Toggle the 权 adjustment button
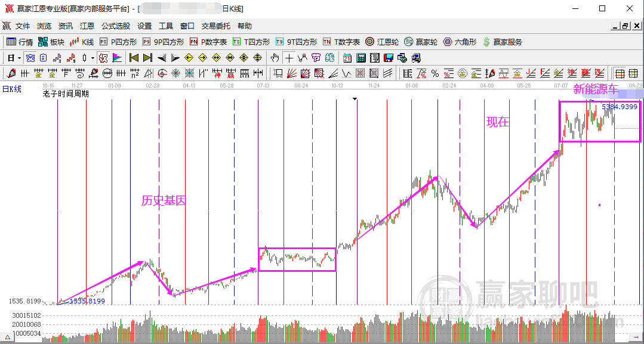This screenshot has height=344, width=644. click(x=103, y=58)
